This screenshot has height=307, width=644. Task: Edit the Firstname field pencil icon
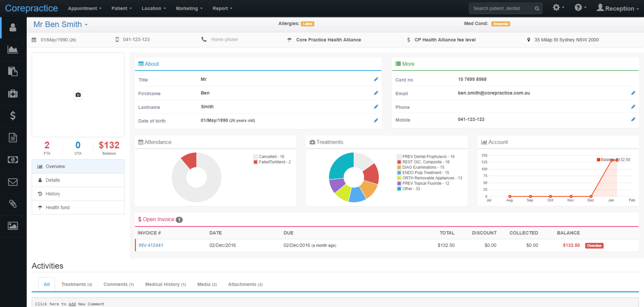(376, 93)
